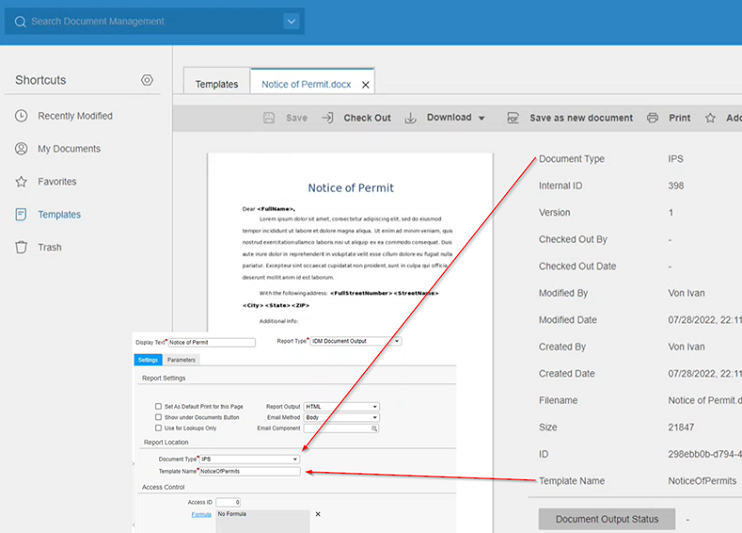The width and height of the screenshot is (742, 533).
Task: Toggle the Use for Lookups Only checkbox
Action: [158, 428]
